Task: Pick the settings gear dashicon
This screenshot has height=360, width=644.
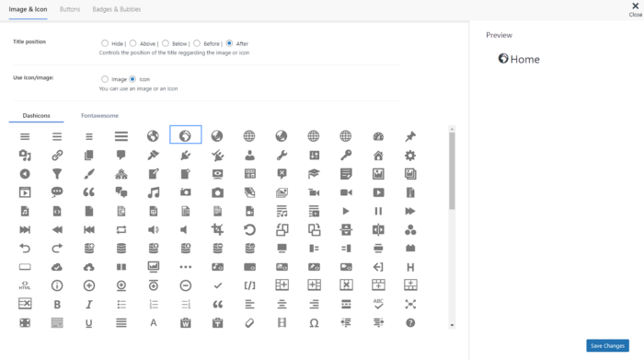Action: 410,156
